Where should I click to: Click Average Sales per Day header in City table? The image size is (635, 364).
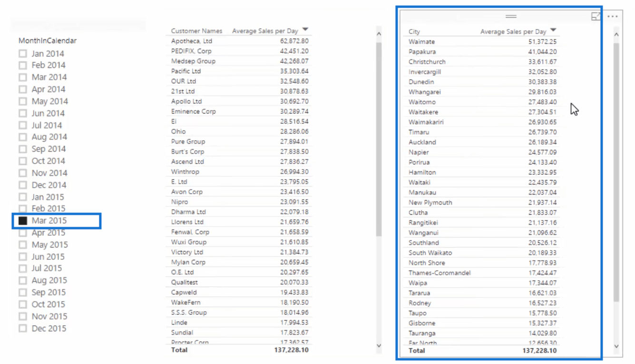(x=513, y=32)
